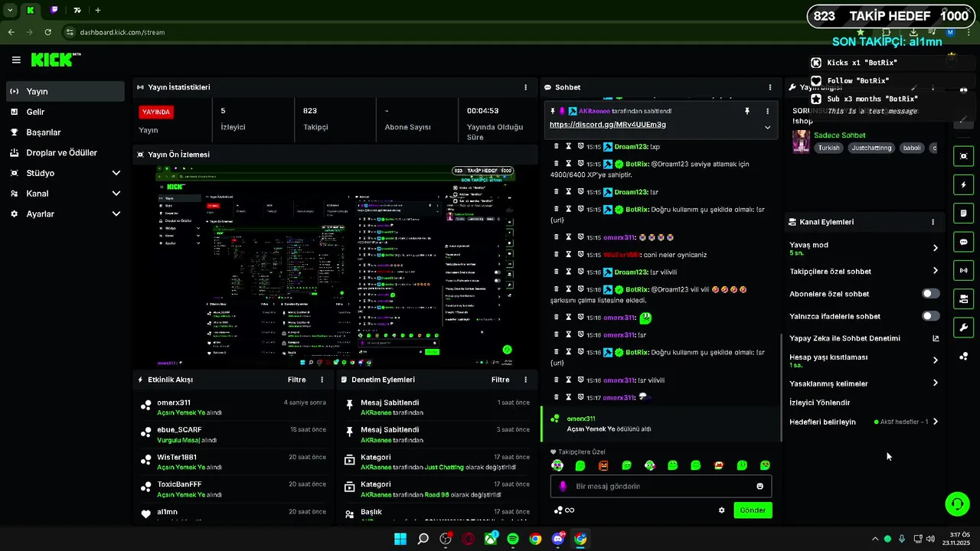The width and height of the screenshot is (980, 551).
Task: Open Etkinlik Akışı three-dot menu
Action: pos(322,380)
